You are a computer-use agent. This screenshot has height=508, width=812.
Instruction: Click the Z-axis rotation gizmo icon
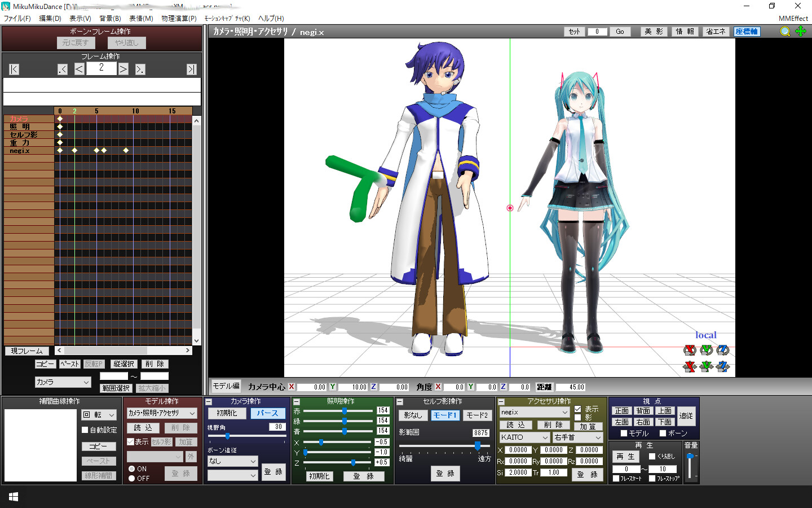point(723,350)
